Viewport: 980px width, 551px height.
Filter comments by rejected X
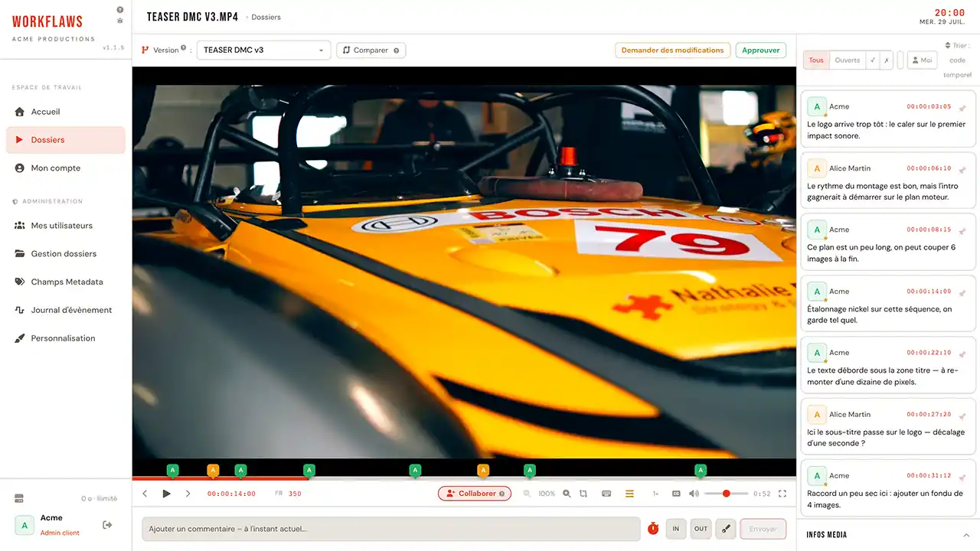pyautogui.click(x=887, y=60)
